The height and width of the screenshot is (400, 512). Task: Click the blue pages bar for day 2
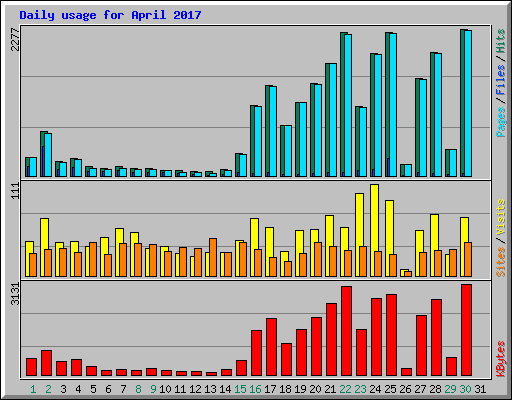[x=43, y=161]
